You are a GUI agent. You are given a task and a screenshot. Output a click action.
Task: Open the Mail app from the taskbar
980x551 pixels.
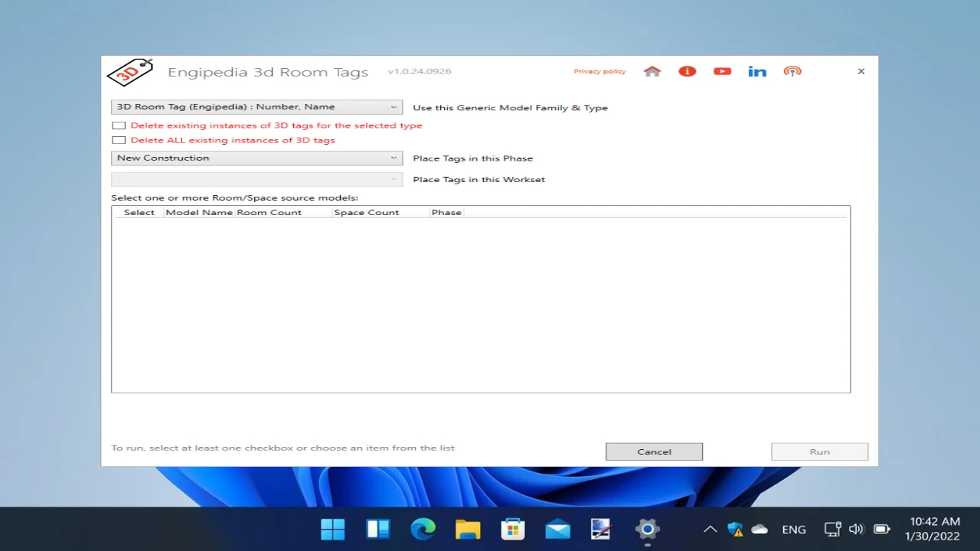[x=557, y=529]
